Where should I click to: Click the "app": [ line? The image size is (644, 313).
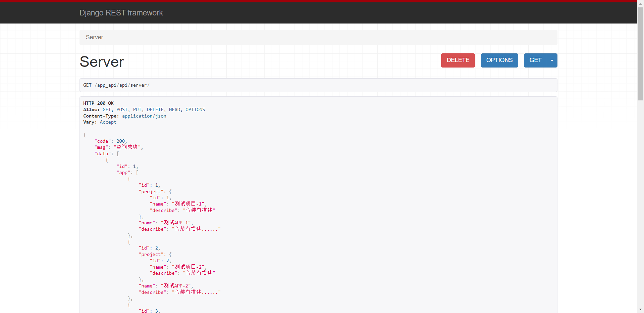pos(127,173)
